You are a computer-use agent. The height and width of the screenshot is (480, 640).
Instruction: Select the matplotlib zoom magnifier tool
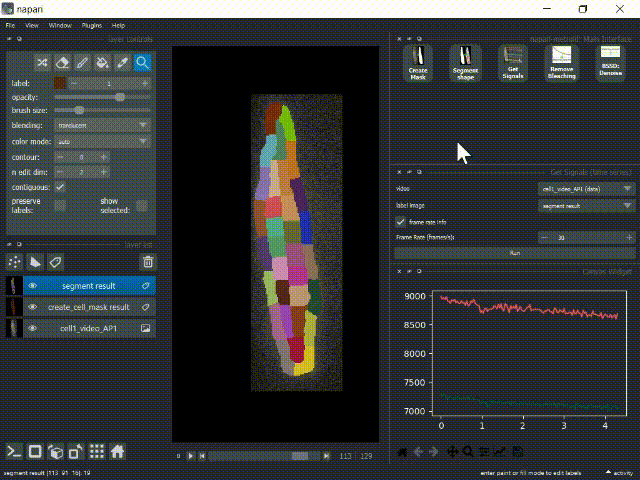pos(468,452)
